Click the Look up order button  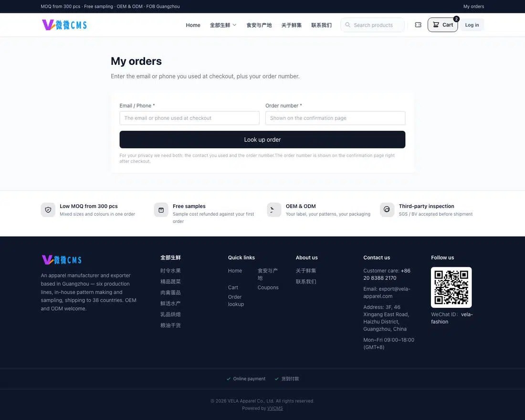(262, 140)
